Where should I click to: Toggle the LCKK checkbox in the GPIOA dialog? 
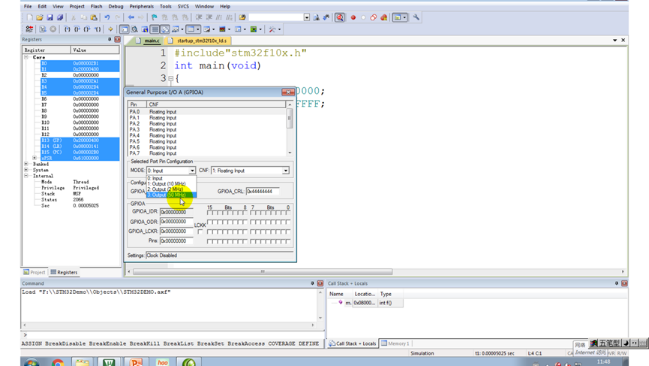(x=200, y=232)
